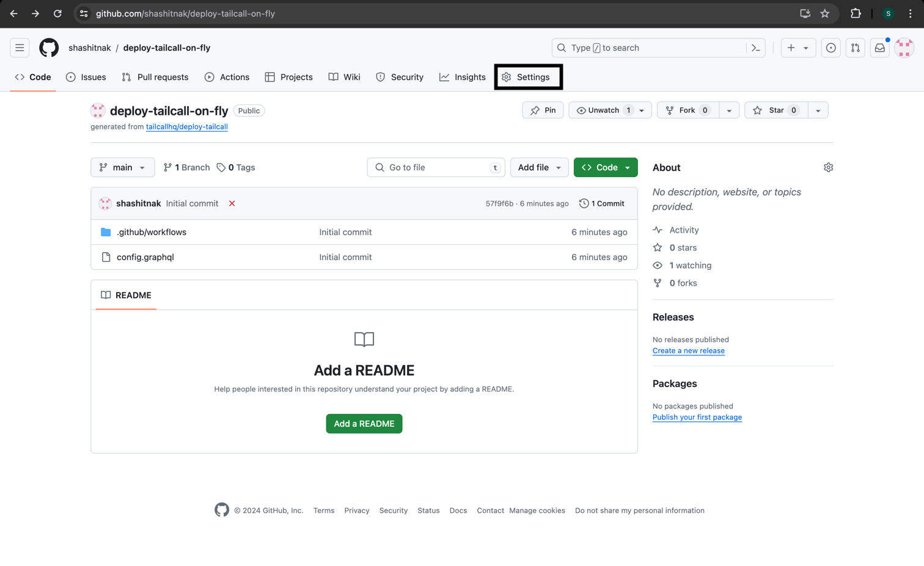Go to the GitHub homepage logo
Viewport: 924px width, 566px height.
point(49,48)
